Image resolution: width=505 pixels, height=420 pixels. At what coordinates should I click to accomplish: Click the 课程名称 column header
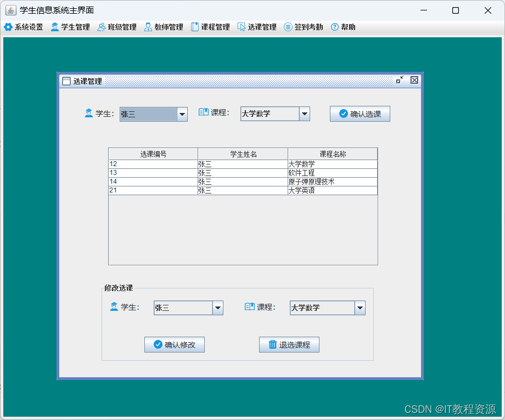click(x=333, y=154)
